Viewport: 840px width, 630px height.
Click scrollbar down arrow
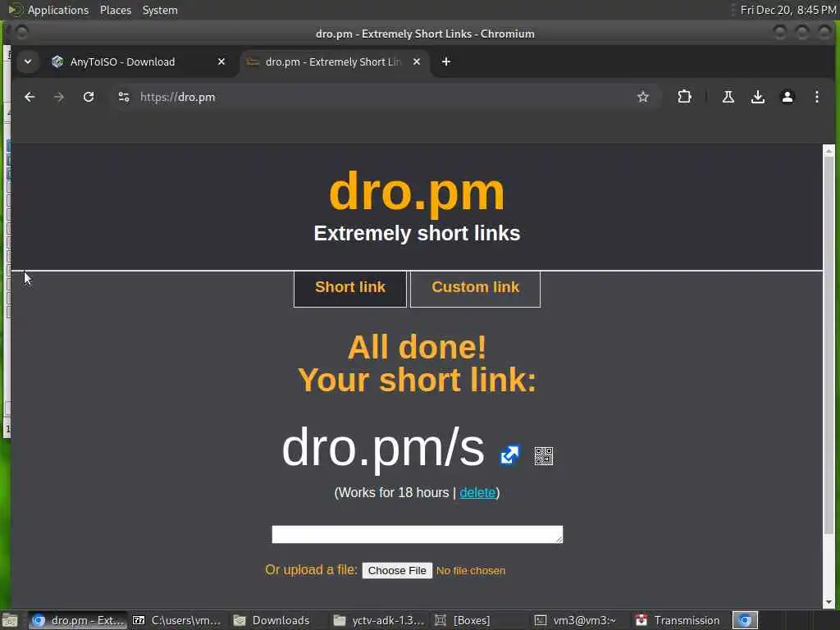829,603
